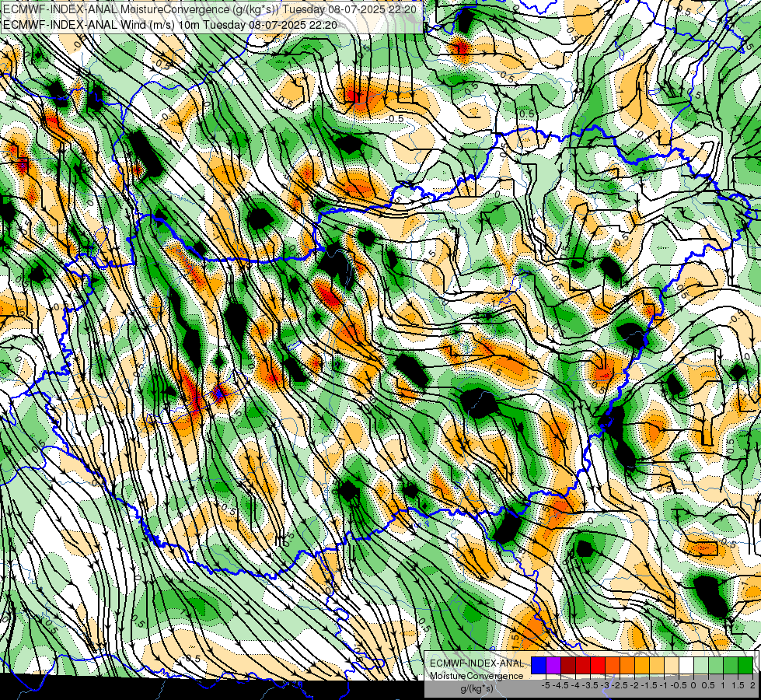Viewport: 761px width, 700px height.
Task: Click the Wind (m/s) 10m title line
Action: 170,25
